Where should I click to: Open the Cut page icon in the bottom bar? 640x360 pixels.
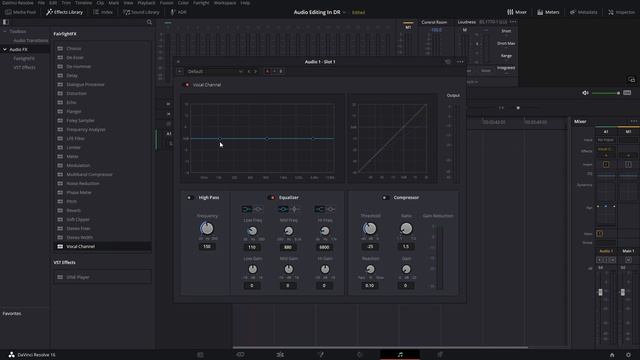tap(240, 355)
